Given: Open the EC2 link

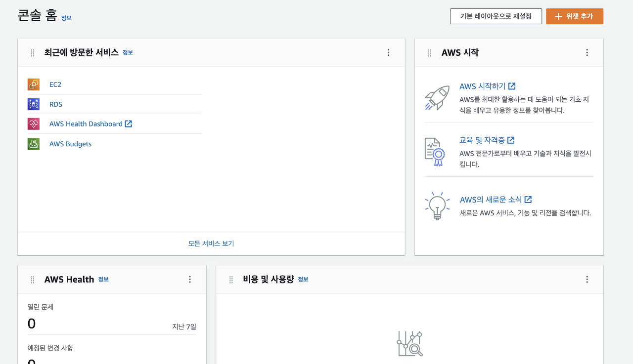Looking at the screenshot, I should point(55,84).
